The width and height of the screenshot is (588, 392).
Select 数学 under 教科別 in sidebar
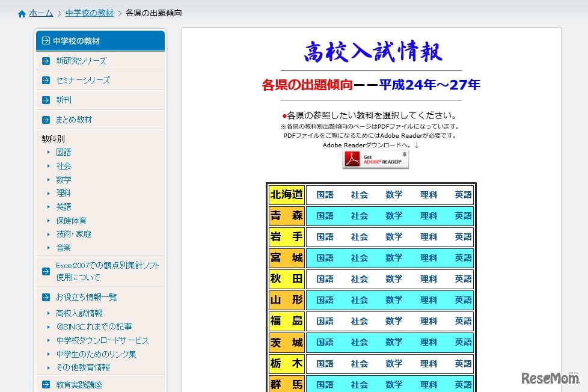point(63,180)
